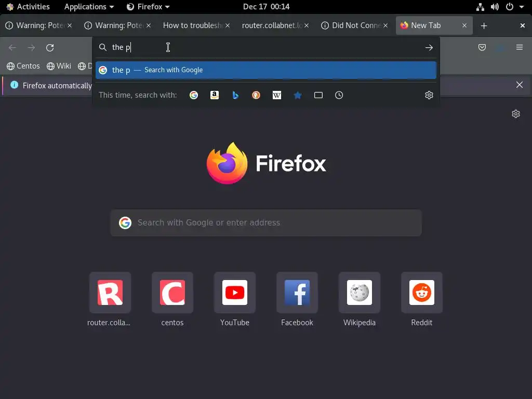Open the power icon in top bar

coord(510,7)
